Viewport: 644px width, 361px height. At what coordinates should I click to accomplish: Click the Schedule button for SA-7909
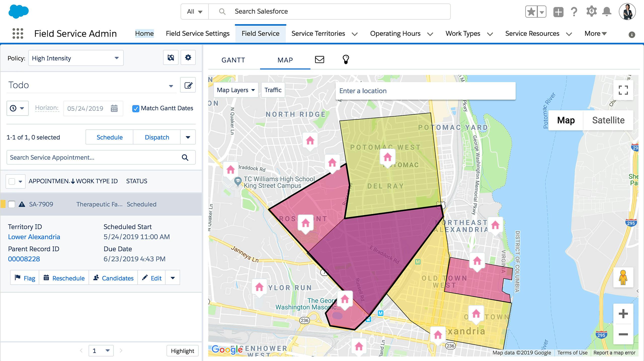click(109, 137)
